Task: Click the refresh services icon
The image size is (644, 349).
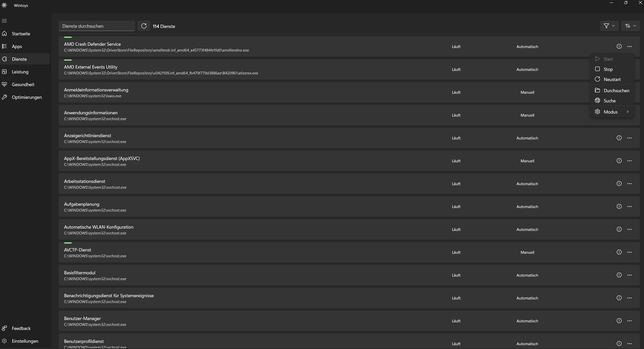Action: click(x=144, y=26)
